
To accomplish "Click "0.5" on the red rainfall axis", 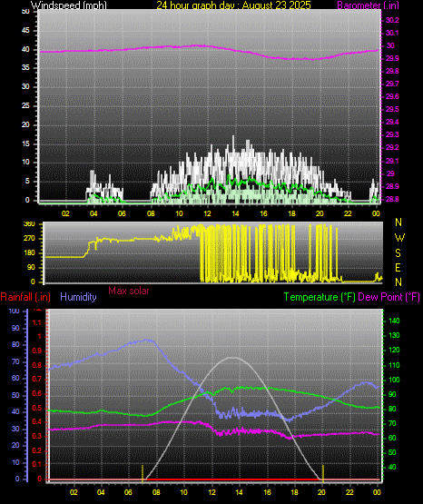I will (x=37, y=408).
